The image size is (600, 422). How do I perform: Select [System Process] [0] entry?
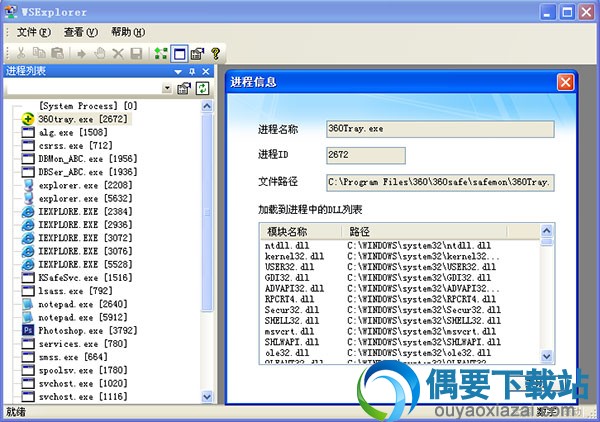point(88,106)
